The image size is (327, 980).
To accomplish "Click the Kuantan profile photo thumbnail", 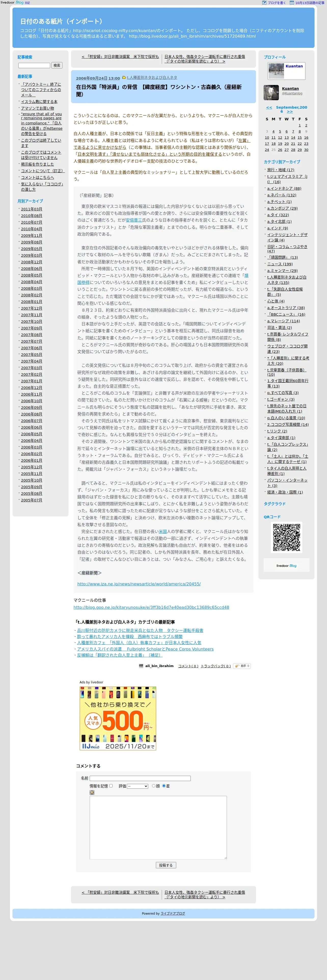I will pyautogui.click(x=276, y=71).
